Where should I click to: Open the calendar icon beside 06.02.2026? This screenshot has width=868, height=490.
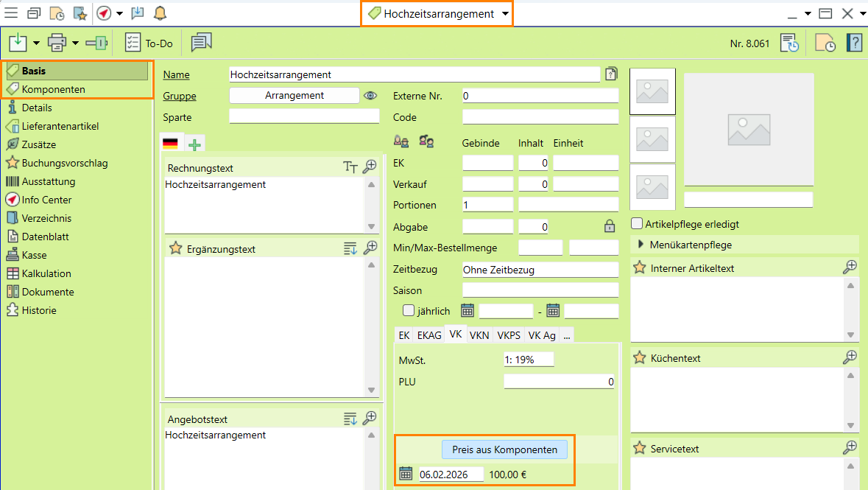[x=406, y=474]
